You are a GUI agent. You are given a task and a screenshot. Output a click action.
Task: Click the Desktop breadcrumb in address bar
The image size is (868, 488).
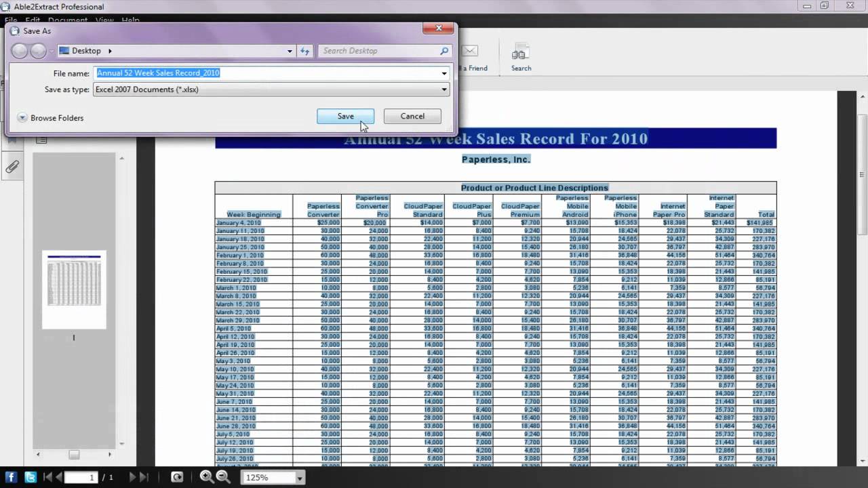86,51
